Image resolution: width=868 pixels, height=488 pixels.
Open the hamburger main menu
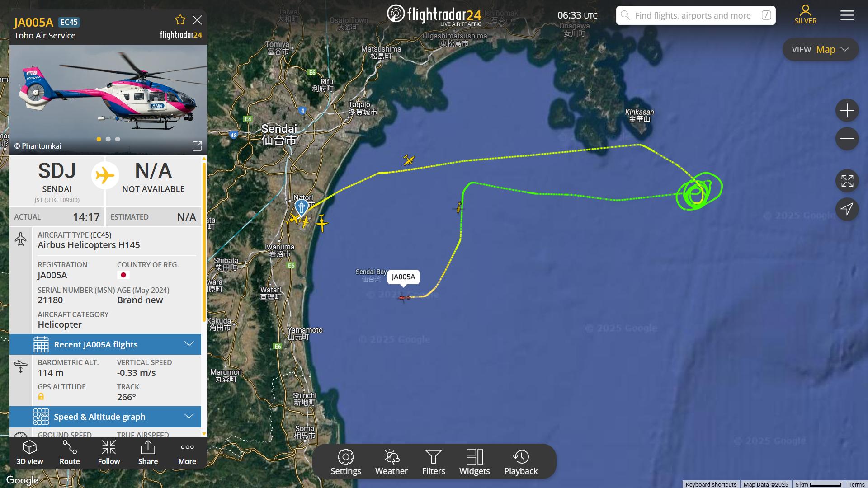pos(847,15)
